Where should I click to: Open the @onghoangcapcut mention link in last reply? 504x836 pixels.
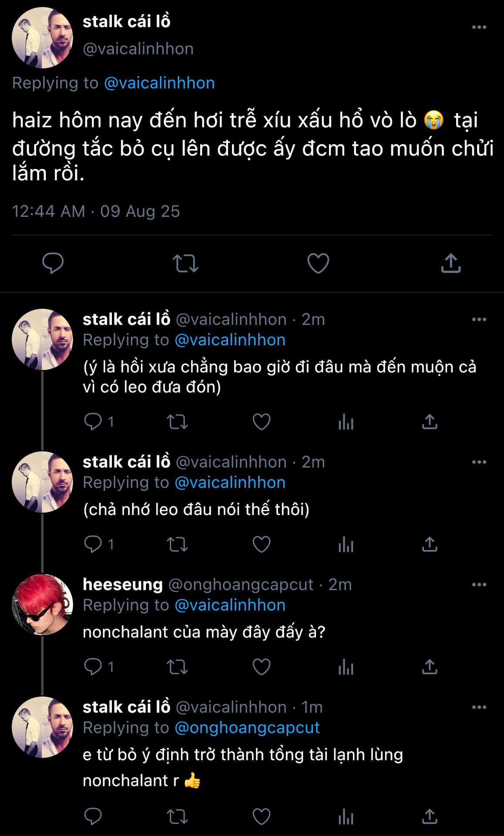coord(247,728)
